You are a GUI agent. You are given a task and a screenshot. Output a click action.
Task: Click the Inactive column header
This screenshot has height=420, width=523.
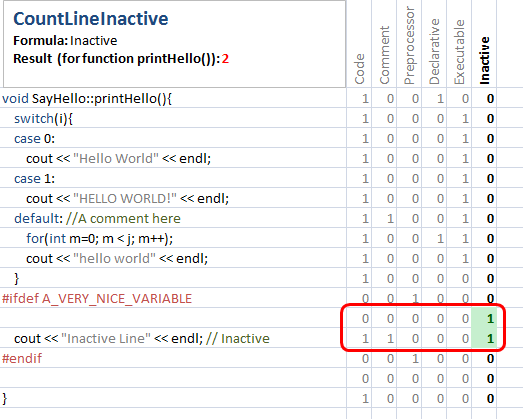484,60
